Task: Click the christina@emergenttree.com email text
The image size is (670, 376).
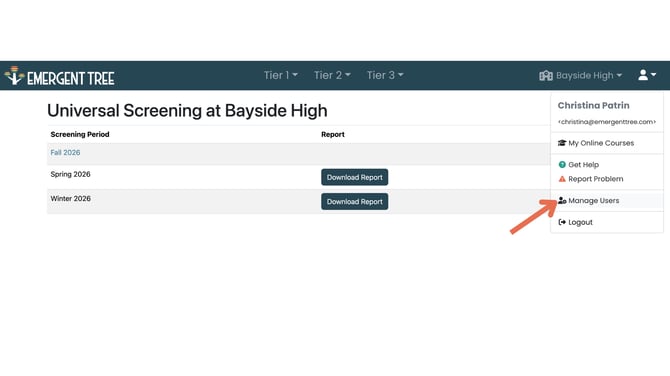Action: 607,122
